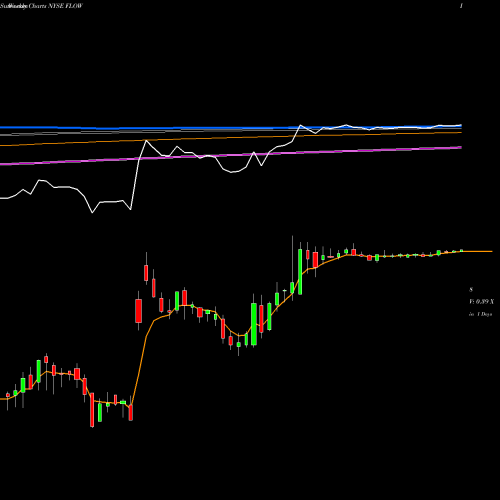Click the NYSE FLOW chart title text
This screenshot has height=500, width=500.
(41, 6)
